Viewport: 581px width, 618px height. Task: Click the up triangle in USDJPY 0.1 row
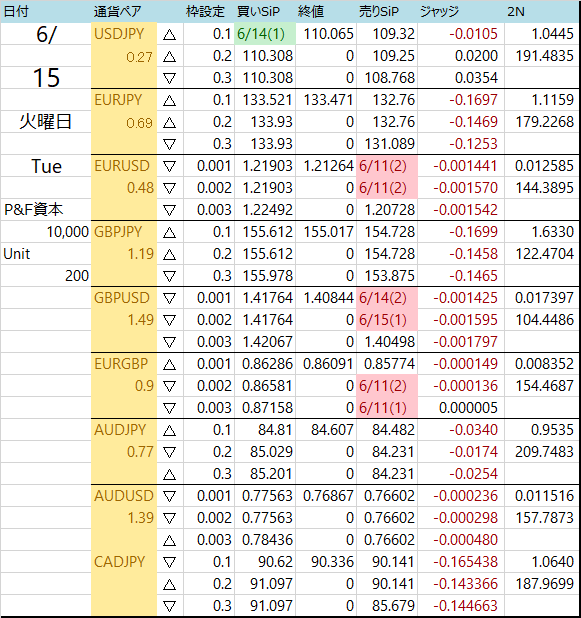tap(169, 35)
